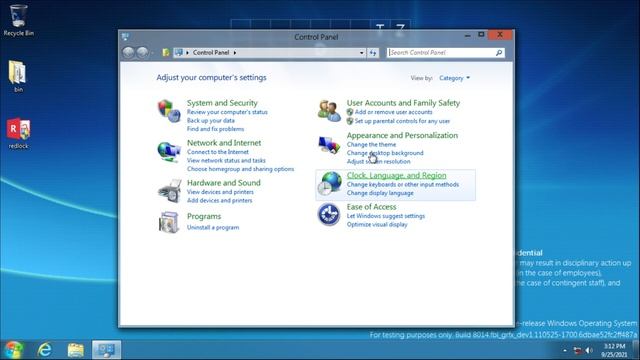Click Review your computer's status
Viewport: 640px width, 360px height.
click(227, 112)
